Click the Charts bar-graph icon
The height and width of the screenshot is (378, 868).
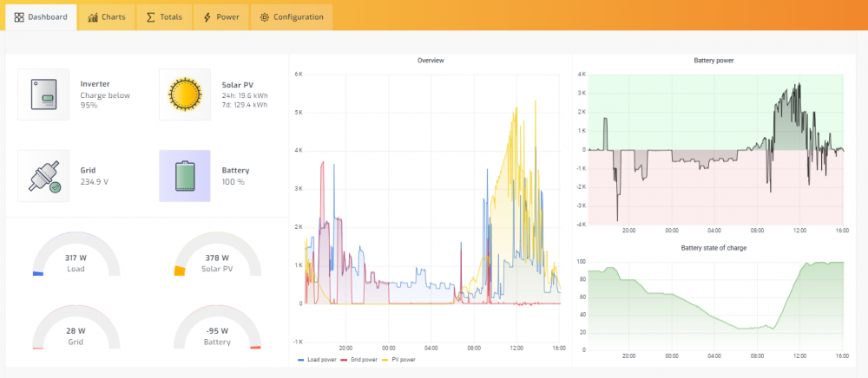[93, 17]
